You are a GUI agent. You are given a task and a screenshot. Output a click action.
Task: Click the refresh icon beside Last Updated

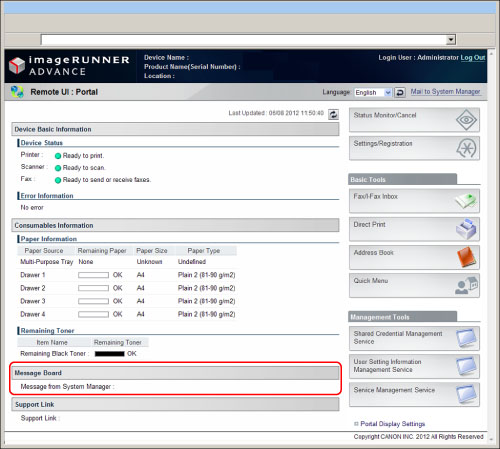pos(333,114)
